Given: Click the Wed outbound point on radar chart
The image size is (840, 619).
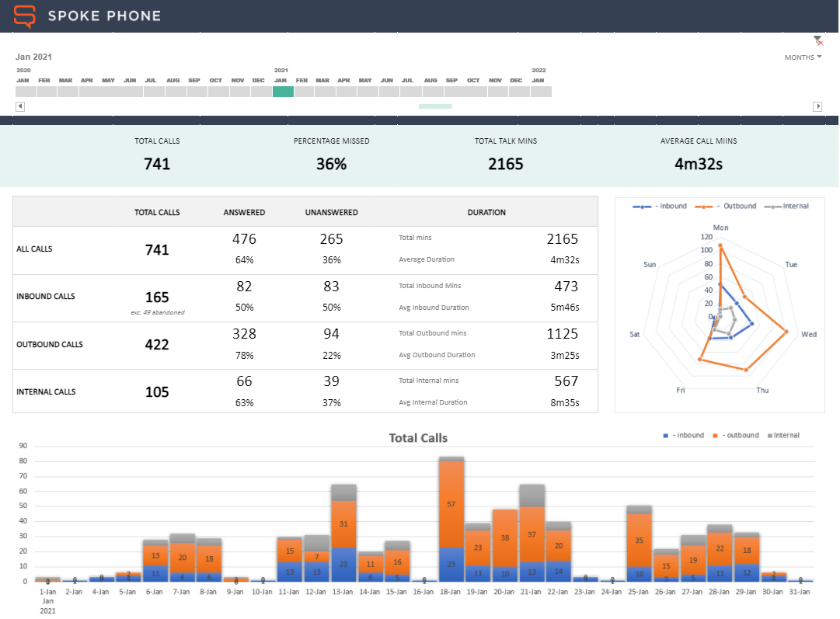Looking at the screenshot, I should click(786, 332).
